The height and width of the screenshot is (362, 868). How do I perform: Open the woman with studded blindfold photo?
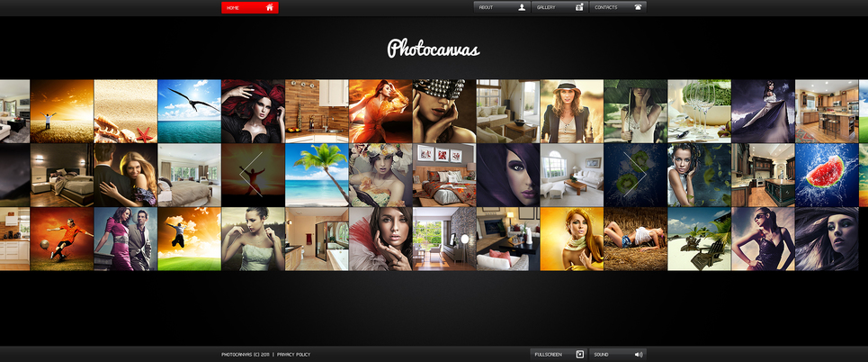tap(444, 112)
